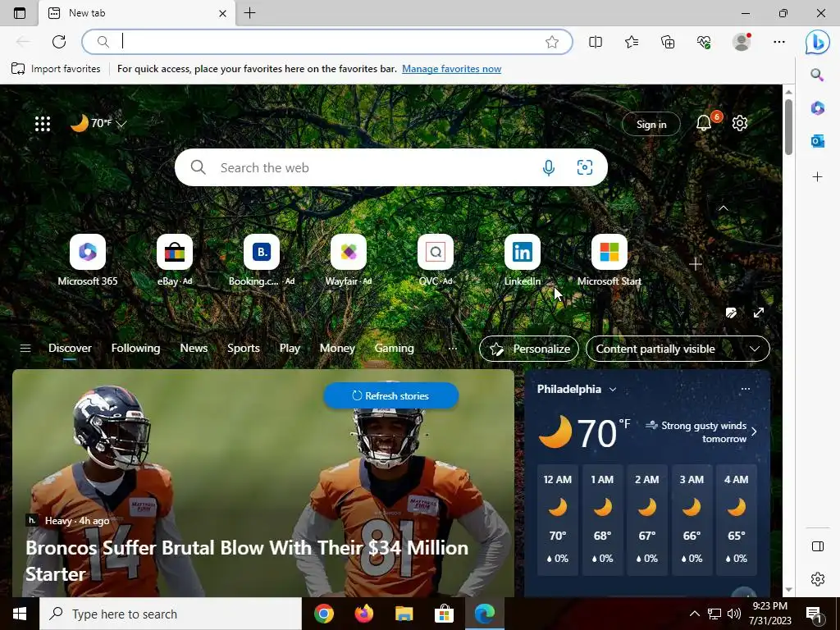
Task: Focus the address bar field
Action: [326, 42]
